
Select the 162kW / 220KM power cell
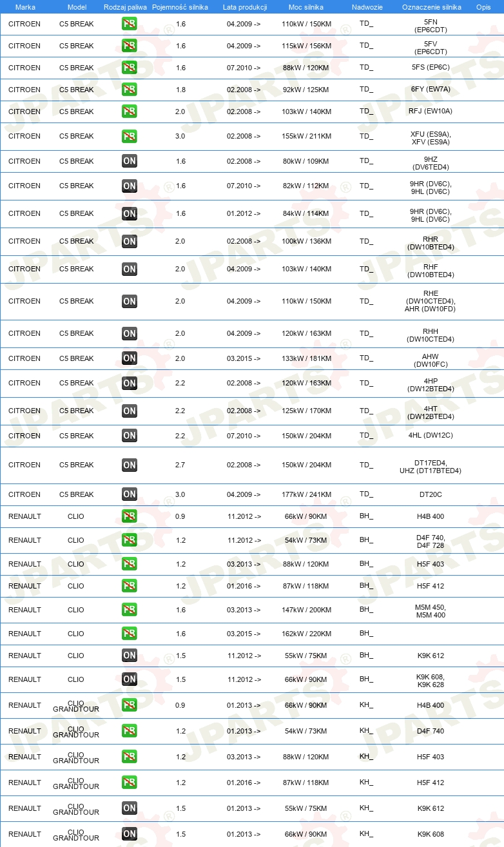click(306, 634)
